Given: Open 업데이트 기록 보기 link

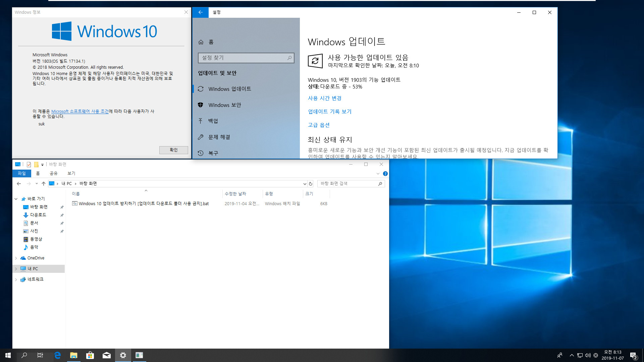Looking at the screenshot, I should click(x=329, y=112).
